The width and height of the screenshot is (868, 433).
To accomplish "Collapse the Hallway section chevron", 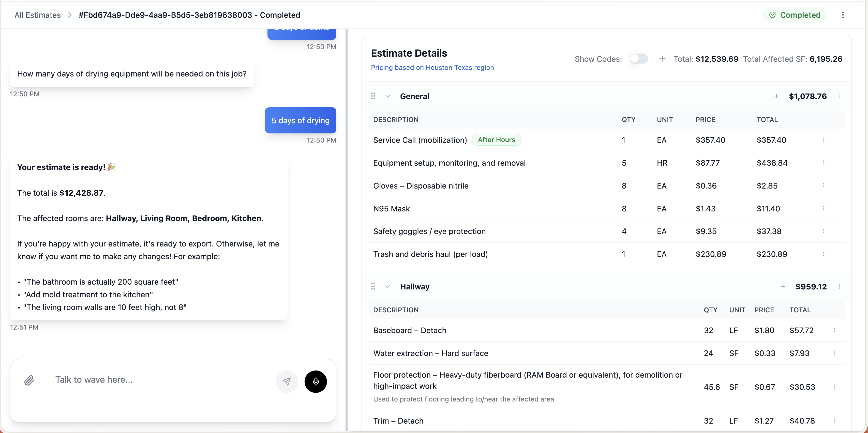I will [x=387, y=287].
